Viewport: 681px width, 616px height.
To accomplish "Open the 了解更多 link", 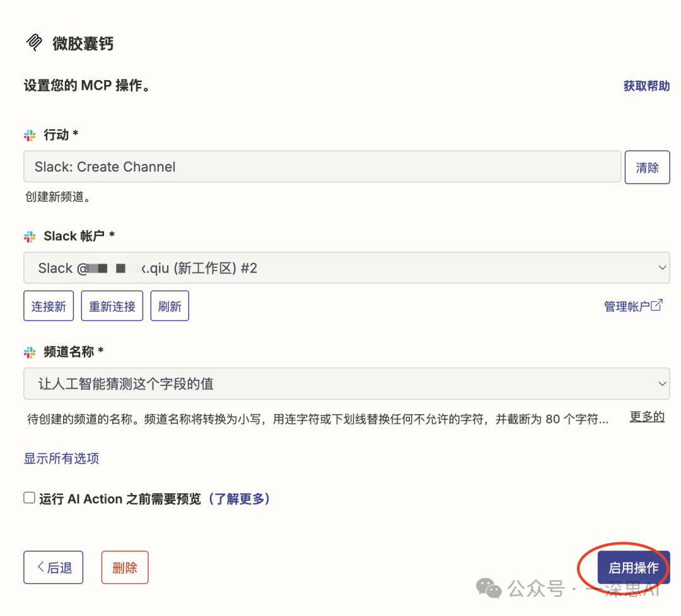I will (240, 499).
